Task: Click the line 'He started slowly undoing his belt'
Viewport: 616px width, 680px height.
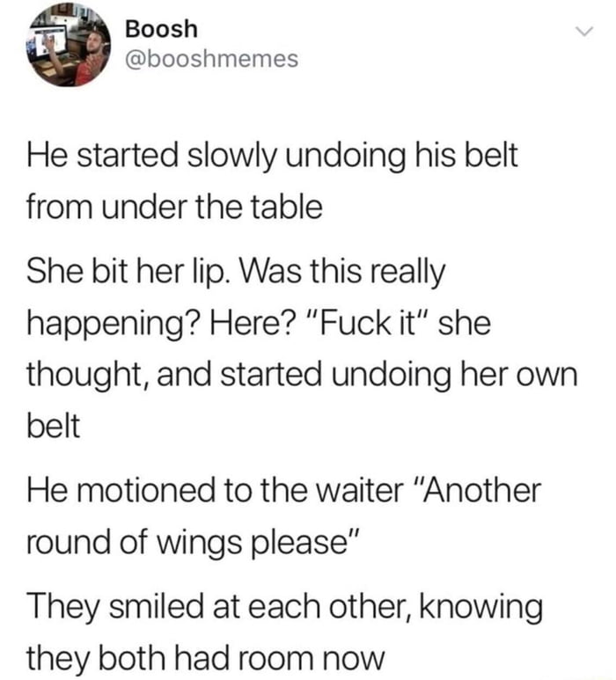Action: (x=273, y=157)
